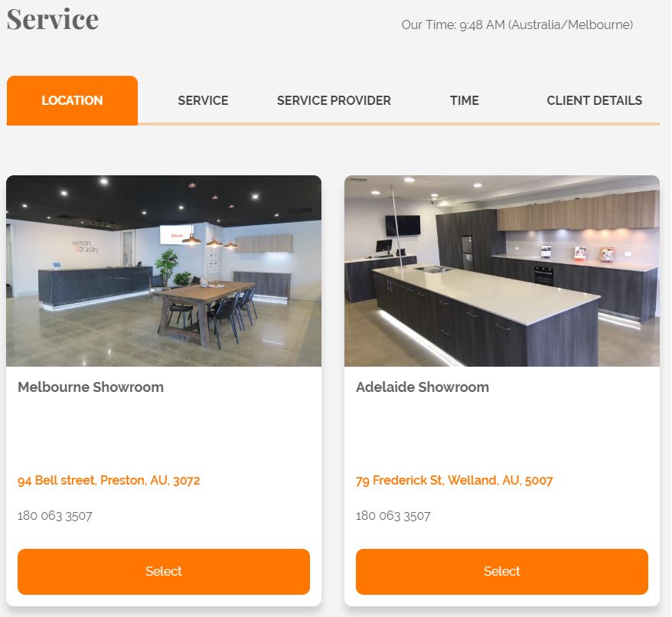Open the 94 Bell street, Preston address link
This screenshot has height=617, width=672.
coord(109,480)
